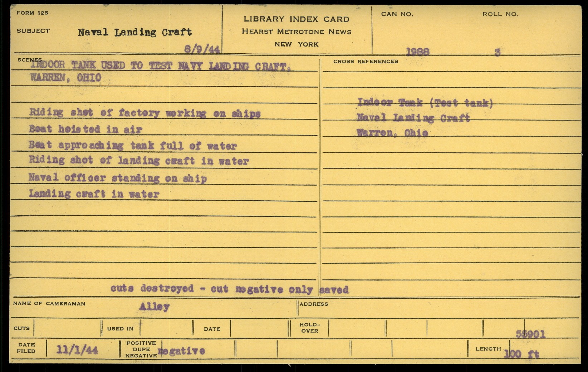Click the subject text 'Naval Landing Craft'

point(135,33)
